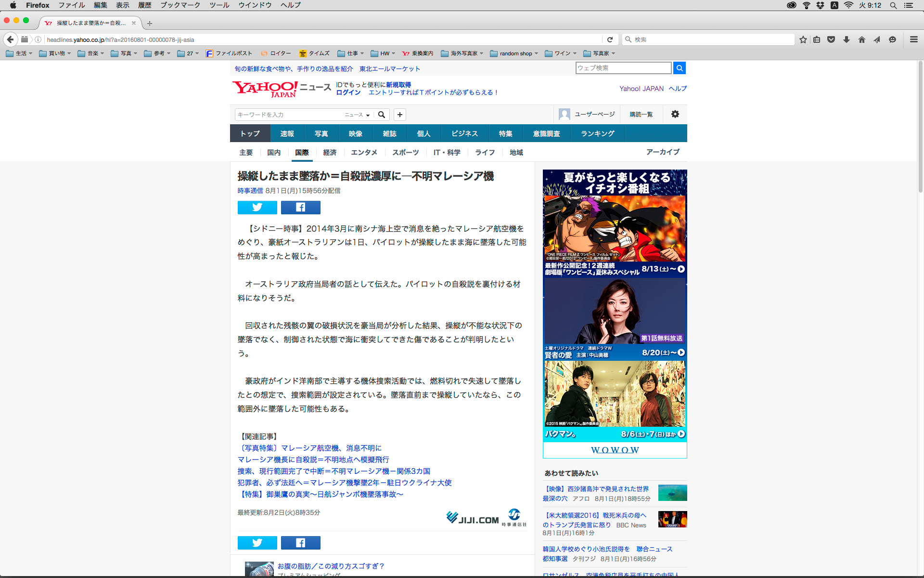Click blue web search magnifier button
This screenshot has height=578, width=924.
679,68
